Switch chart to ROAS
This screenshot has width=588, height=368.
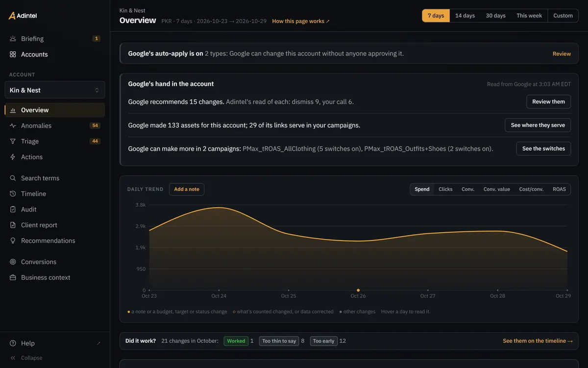[x=559, y=189]
